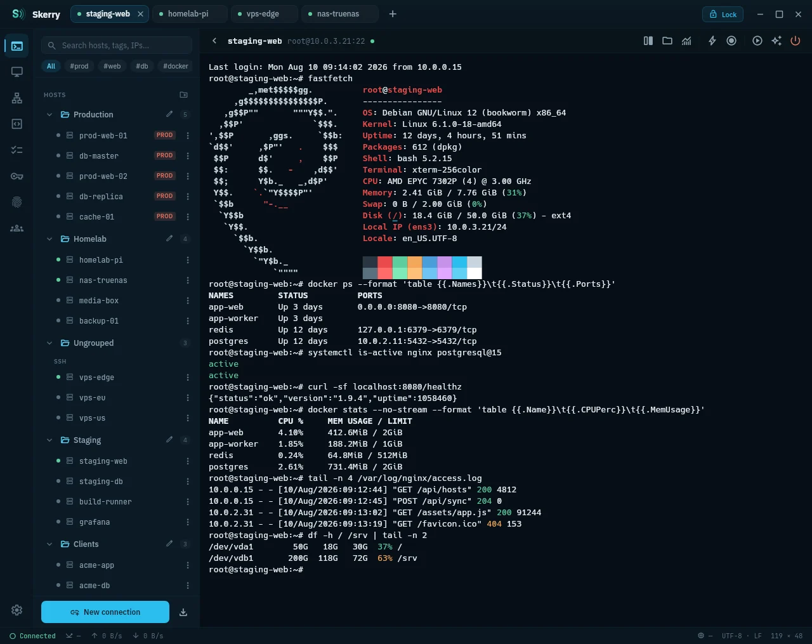The image size is (812, 644).
Task: Disconnect session with the red power icon
Action: pos(796,41)
